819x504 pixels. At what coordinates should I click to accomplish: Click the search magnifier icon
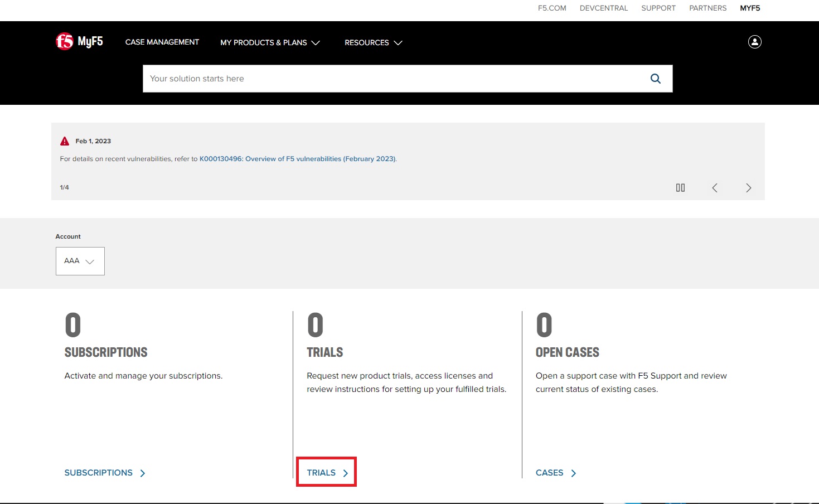[655, 79]
